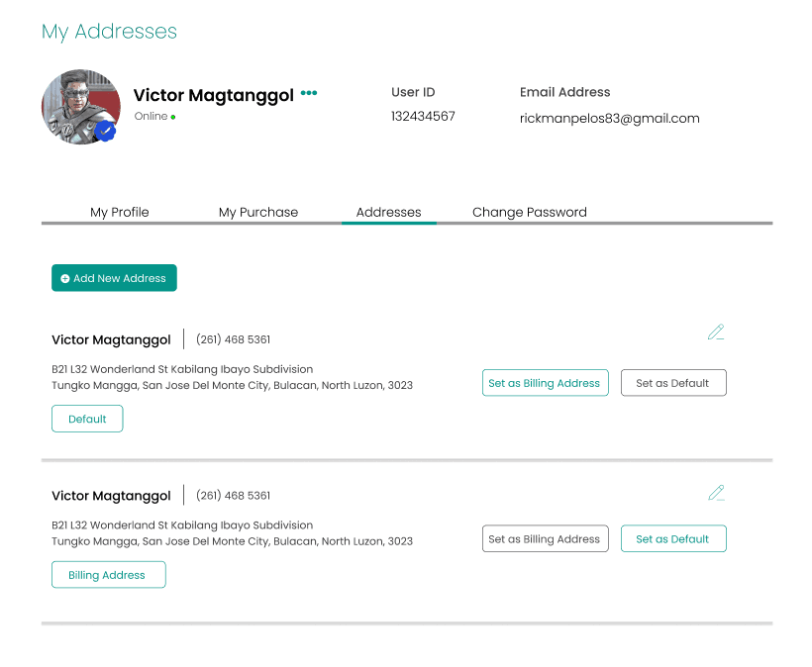Set first address as Billing Address
This screenshot has height=667, width=812.
click(545, 383)
